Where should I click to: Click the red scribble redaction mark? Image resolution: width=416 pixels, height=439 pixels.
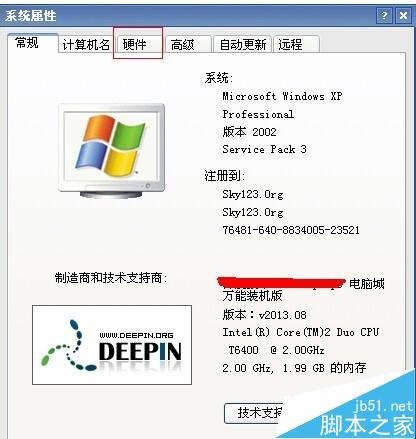pos(282,283)
